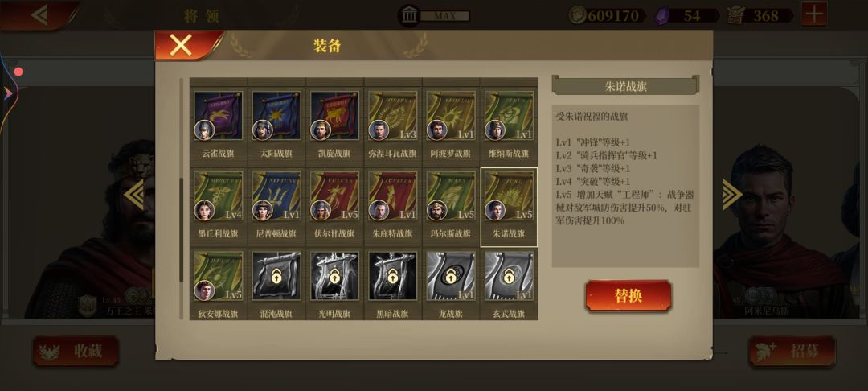Pick the 弥涅耳瓦战旗 Lv3 banner

click(392, 116)
